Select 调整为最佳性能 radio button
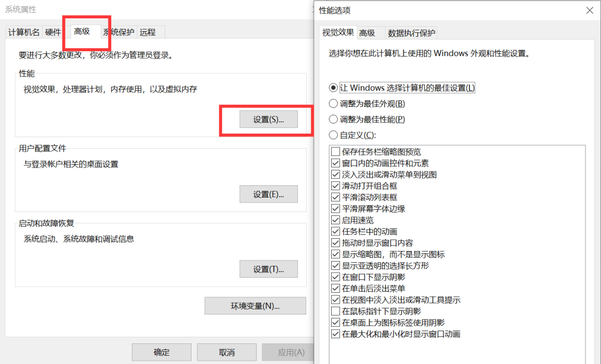 coord(367,119)
